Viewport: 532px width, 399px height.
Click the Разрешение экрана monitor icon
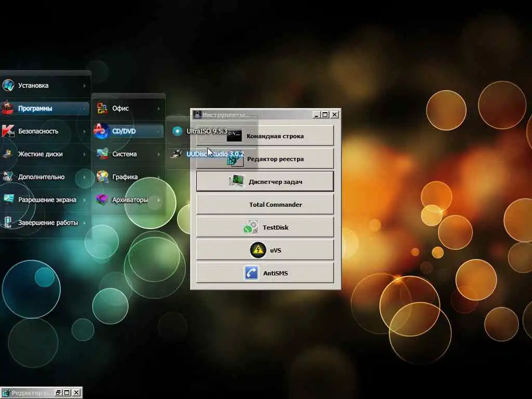click(x=8, y=199)
